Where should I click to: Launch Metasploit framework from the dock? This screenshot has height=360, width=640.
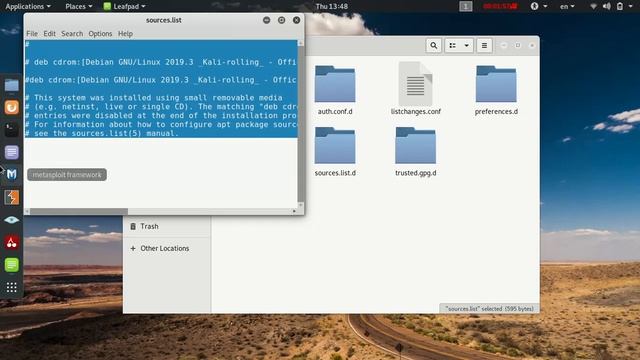(11, 175)
